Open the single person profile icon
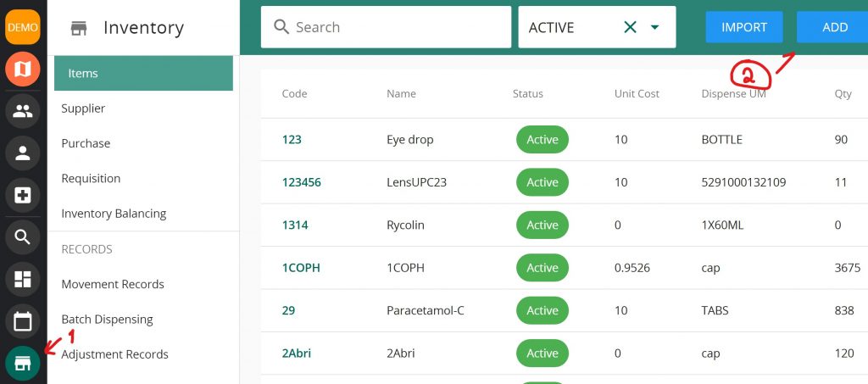This screenshot has height=384, width=868. click(23, 153)
